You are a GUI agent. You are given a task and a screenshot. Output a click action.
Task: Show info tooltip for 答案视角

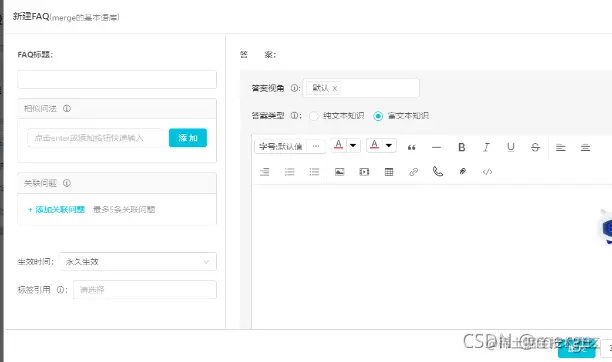point(294,88)
